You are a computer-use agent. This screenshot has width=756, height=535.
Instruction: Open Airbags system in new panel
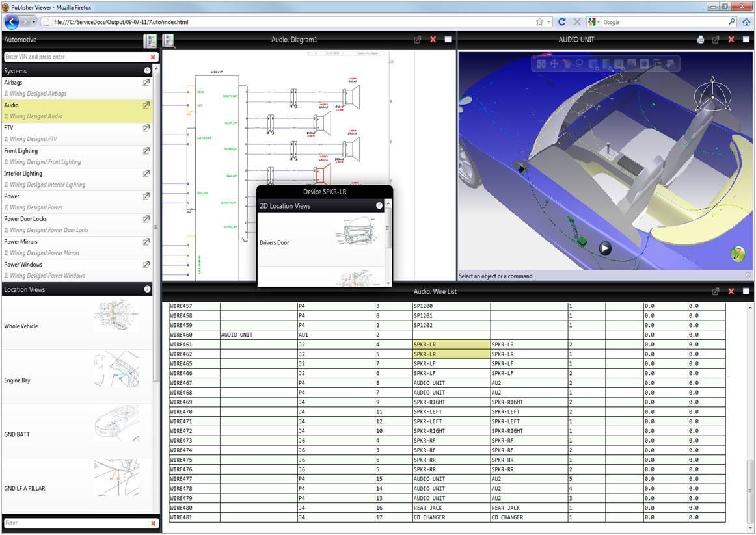pyautogui.click(x=146, y=83)
